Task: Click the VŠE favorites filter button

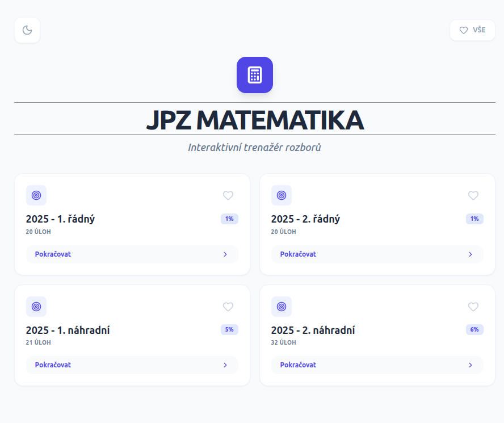Action: pyautogui.click(x=472, y=30)
